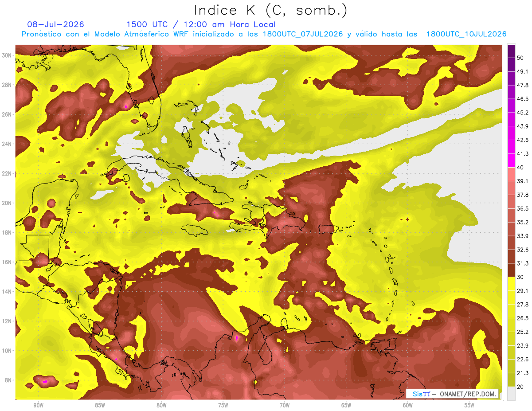Click the legend value '46.5'

click(x=523, y=99)
